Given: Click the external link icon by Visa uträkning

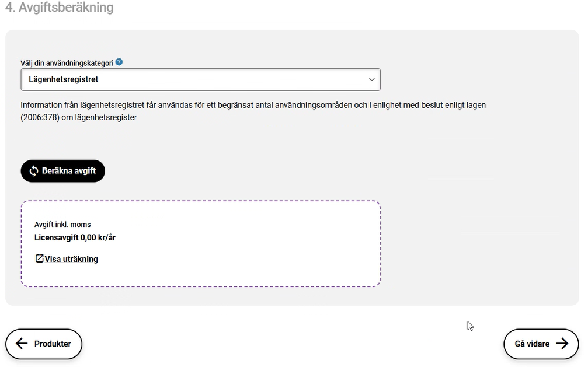Looking at the screenshot, I should pos(39,258).
